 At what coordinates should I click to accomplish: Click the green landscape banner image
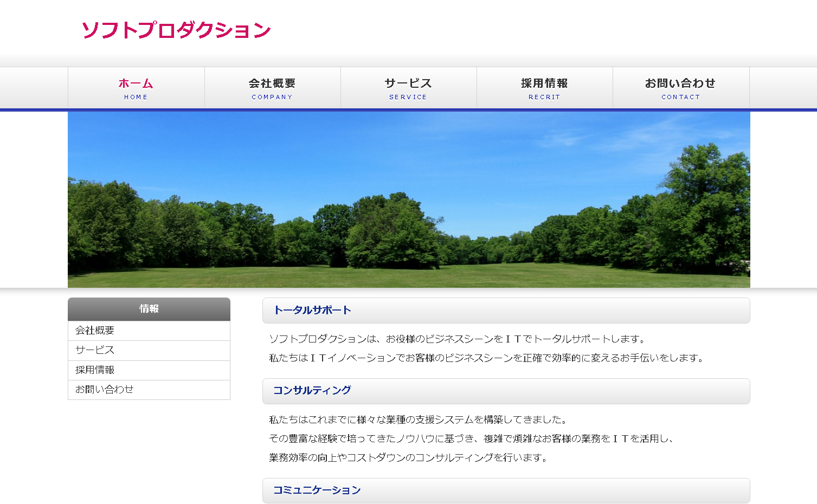408,199
